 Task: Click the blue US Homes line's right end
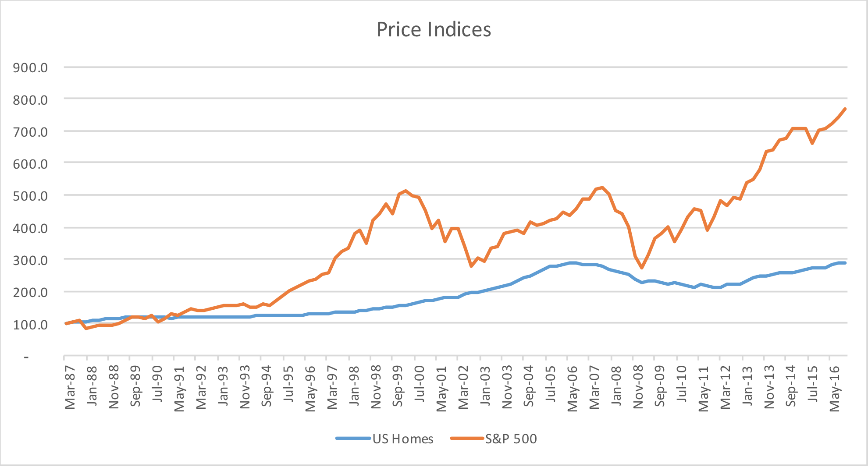pyautogui.click(x=845, y=263)
